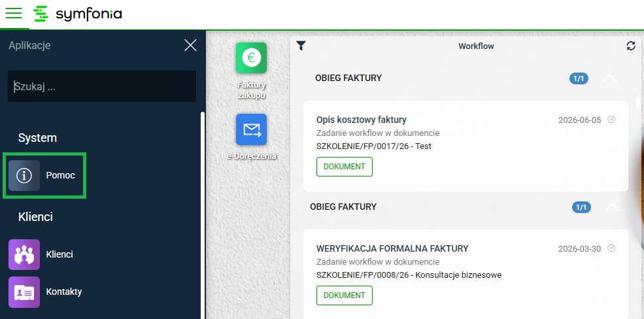644x319 pixels.
Task: Collapse the second OBIEG FAKTURY section
Action: tap(613, 207)
